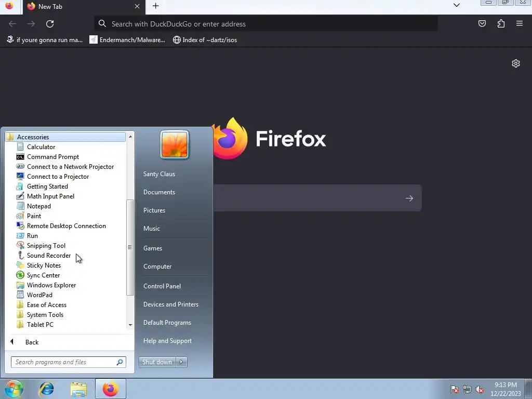Click the Search programs and files box

click(68, 362)
